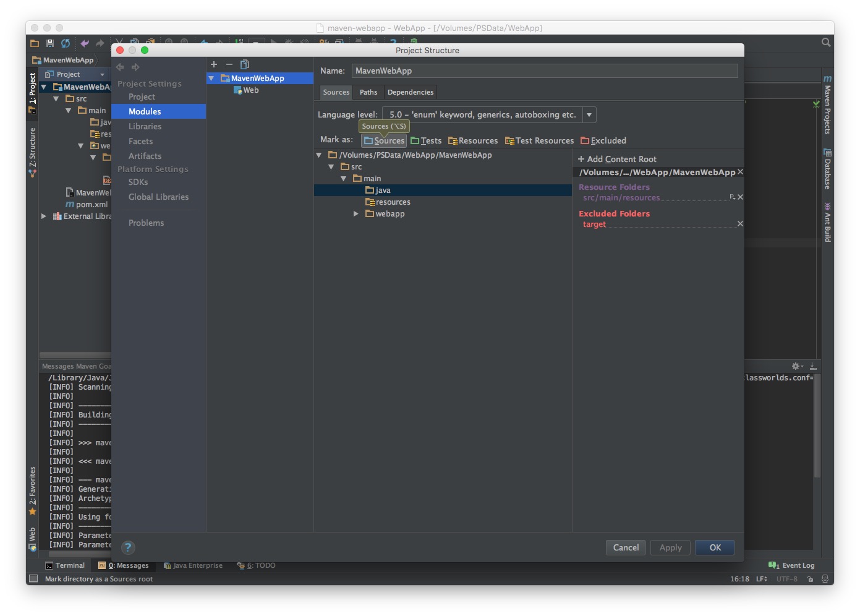The image size is (860, 616).
Task: Expand External Libraries in project tree
Action: point(43,216)
